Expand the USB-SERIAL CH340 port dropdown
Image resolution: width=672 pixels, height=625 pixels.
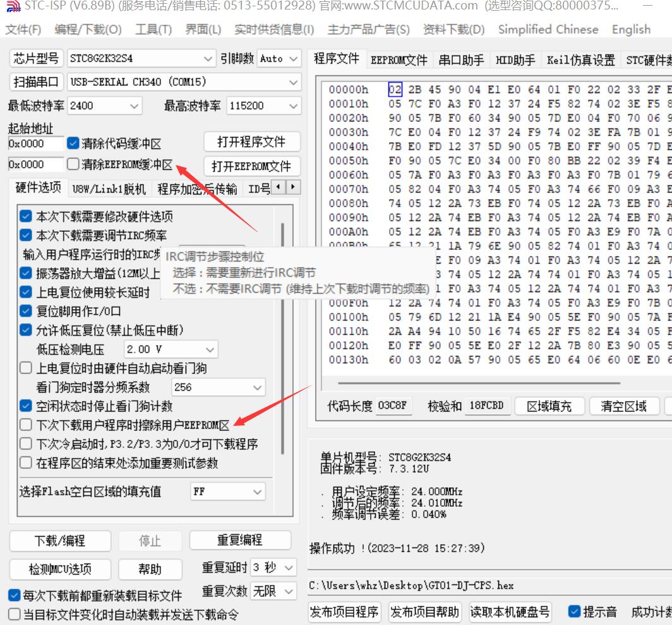293,82
